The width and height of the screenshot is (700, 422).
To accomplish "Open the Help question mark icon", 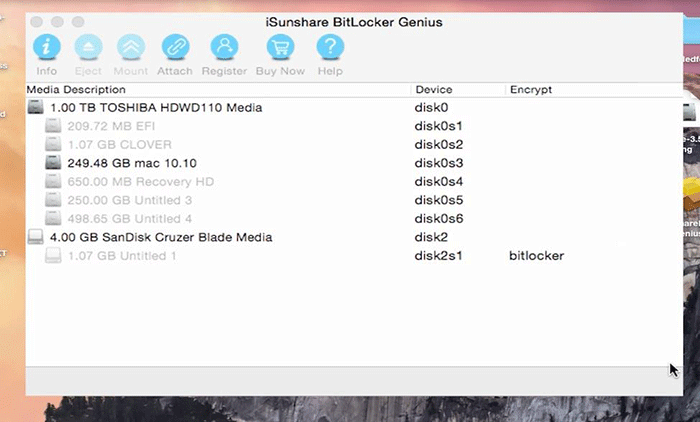I will click(330, 46).
